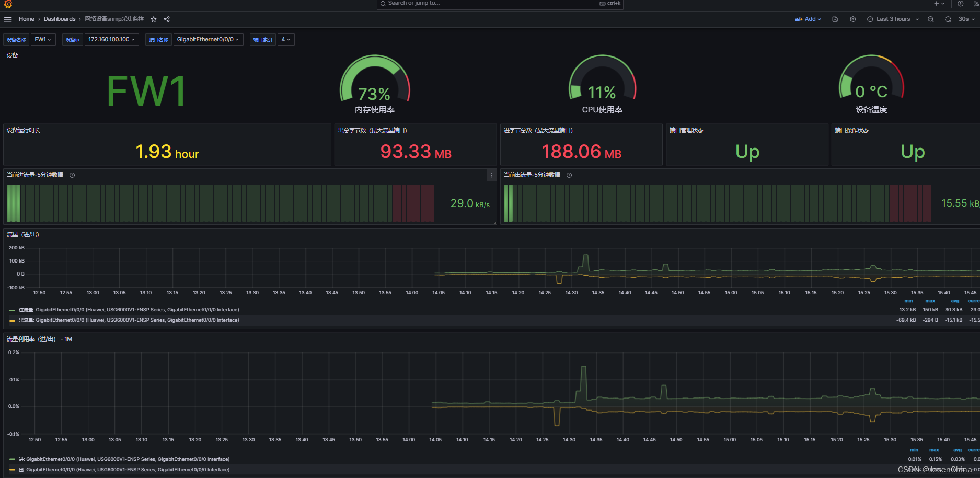Click green color swatch of 进流量 legend
Screen dimensions: 980x478
pos(12,310)
